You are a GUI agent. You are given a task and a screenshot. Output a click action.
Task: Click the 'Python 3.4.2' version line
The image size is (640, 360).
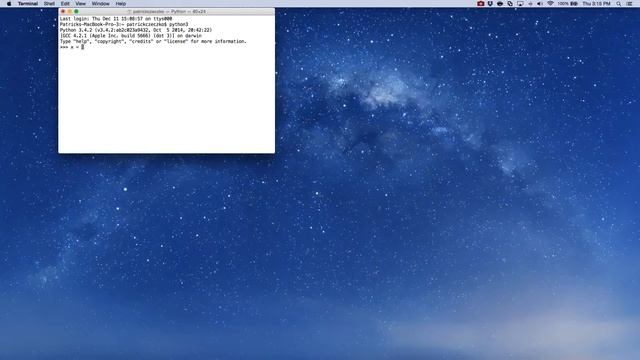click(136, 30)
